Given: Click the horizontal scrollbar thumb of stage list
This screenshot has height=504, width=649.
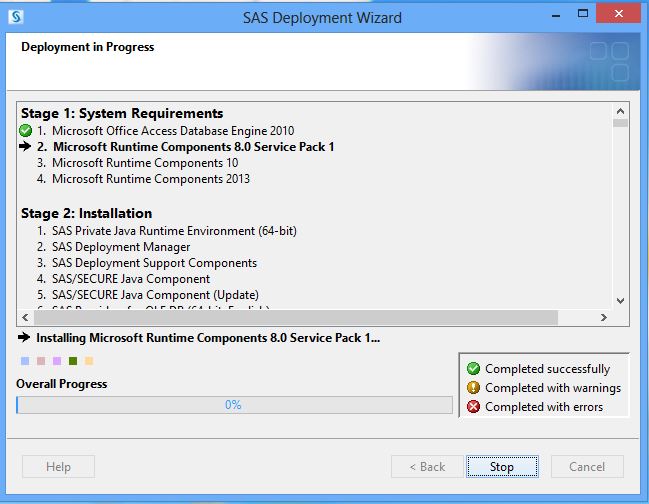Looking at the screenshot, I should click(296, 317).
